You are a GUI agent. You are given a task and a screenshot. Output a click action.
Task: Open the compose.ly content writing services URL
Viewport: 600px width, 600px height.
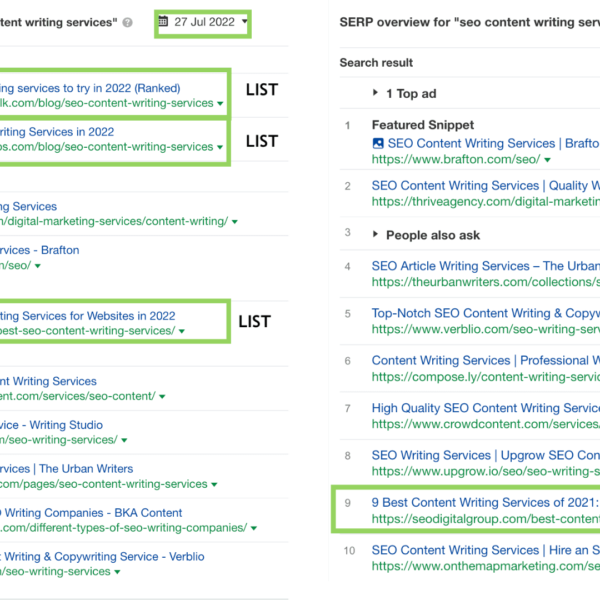pyautogui.click(x=485, y=376)
